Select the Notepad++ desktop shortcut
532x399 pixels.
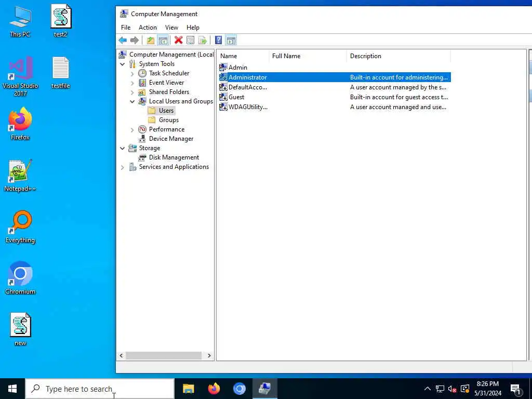click(20, 176)
